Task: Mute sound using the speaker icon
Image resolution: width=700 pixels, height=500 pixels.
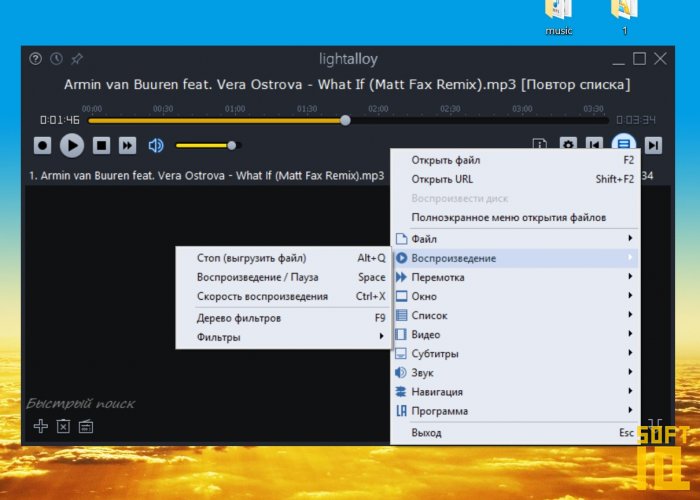Action: click(156, 146)
